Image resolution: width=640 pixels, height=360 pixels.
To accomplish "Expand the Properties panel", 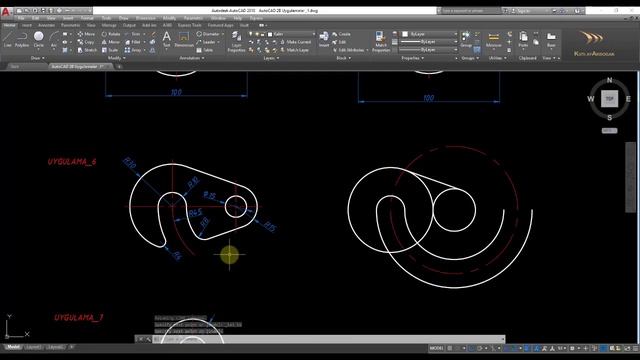I will pyautogui.click(x=412, y=58).
